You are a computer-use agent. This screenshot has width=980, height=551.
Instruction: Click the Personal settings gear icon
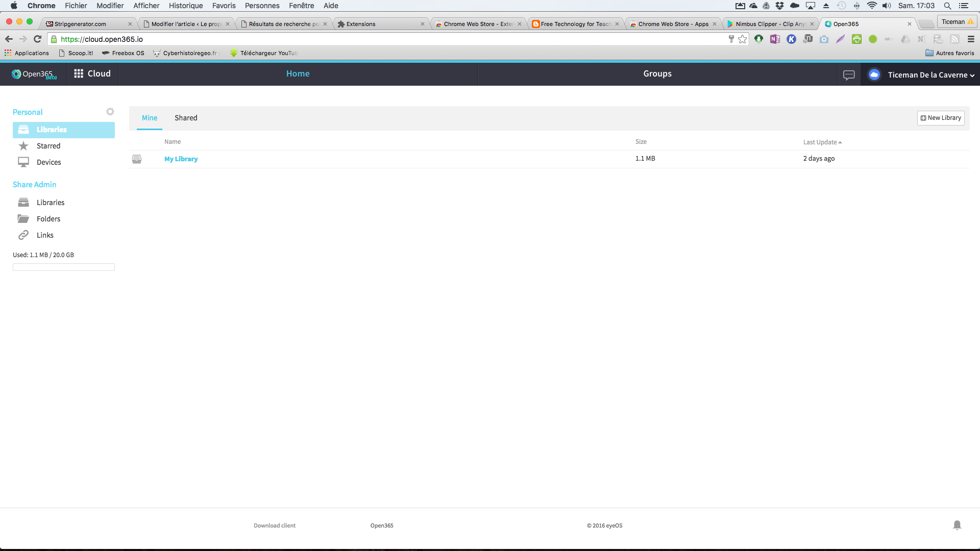point(110,112)
